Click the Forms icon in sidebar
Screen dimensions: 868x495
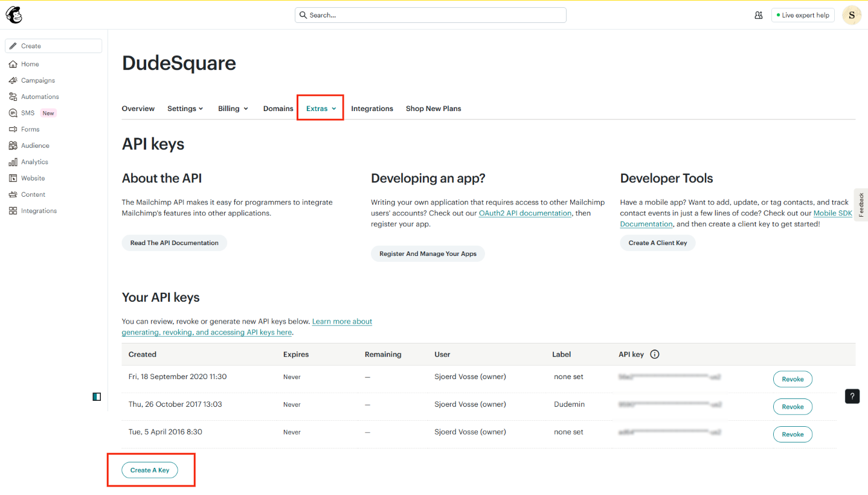click(13, 129)
